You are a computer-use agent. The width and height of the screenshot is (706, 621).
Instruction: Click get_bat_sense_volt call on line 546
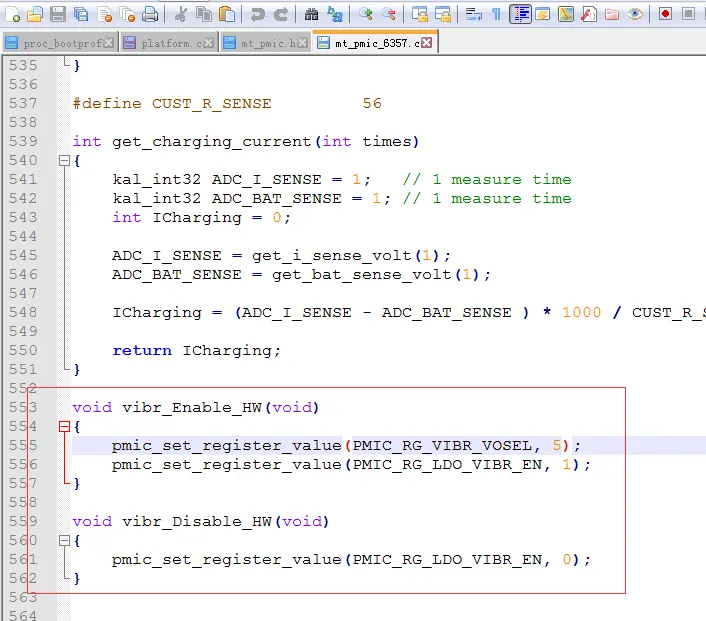coord(361,275)
